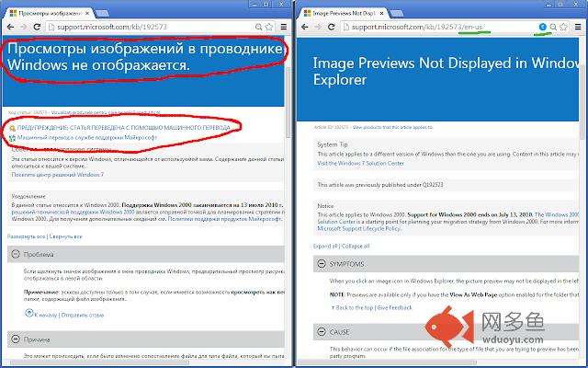The image size is (588, 368).
Task: Open 'Политики поддержки продуктов Майкрософт' link
Action: pos(224,219)
